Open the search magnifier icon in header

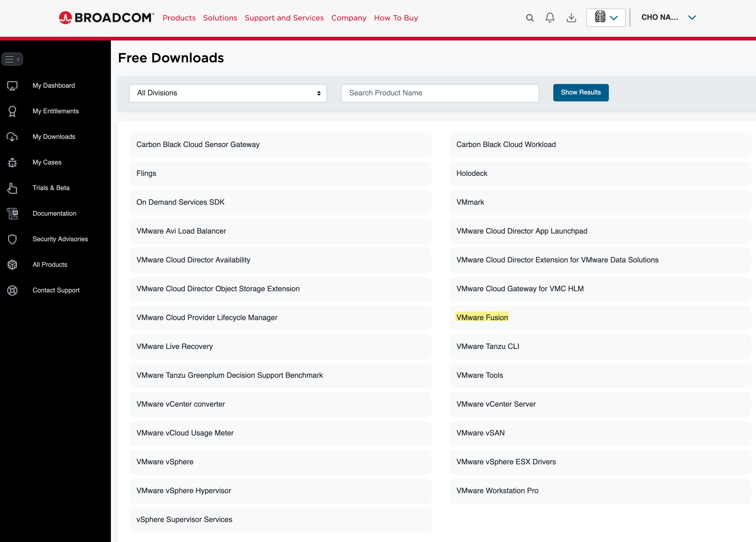tap(530, 18)
